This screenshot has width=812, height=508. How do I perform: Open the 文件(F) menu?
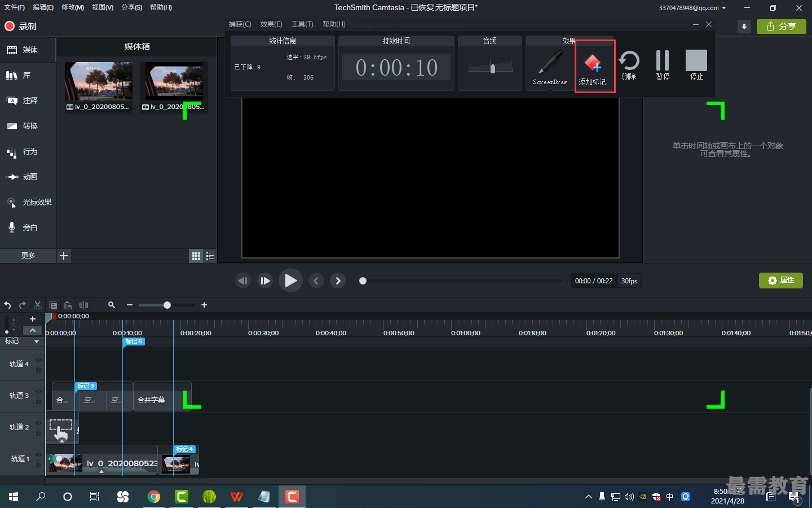(x=15, y=7)
